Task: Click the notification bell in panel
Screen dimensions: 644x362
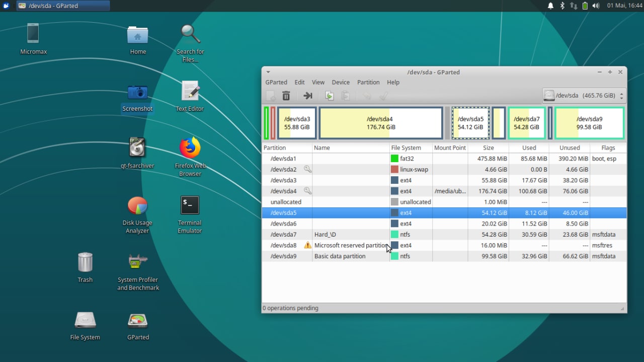Action: 550,6
